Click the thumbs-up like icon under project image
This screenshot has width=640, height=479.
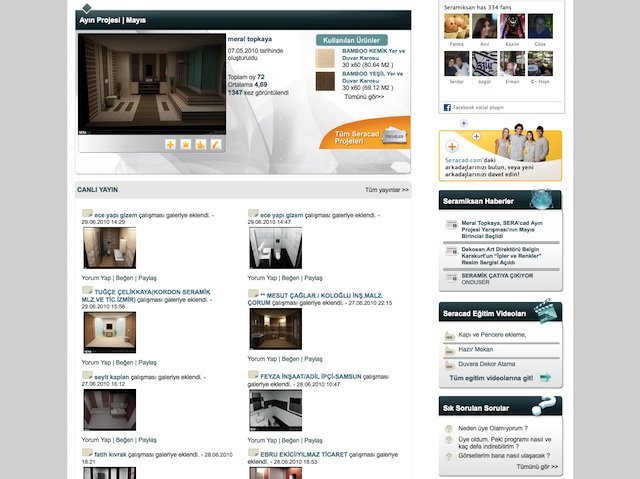[x=200, y=144]
